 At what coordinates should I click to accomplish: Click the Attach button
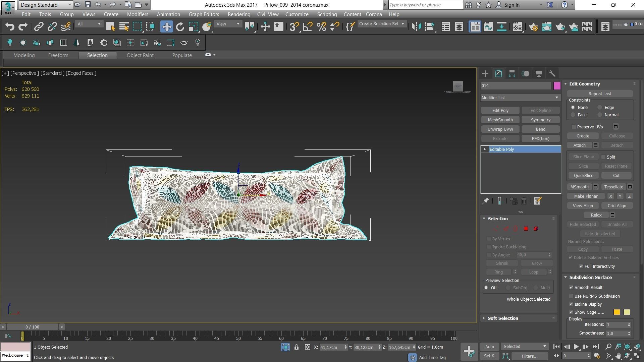pos(579,145)
